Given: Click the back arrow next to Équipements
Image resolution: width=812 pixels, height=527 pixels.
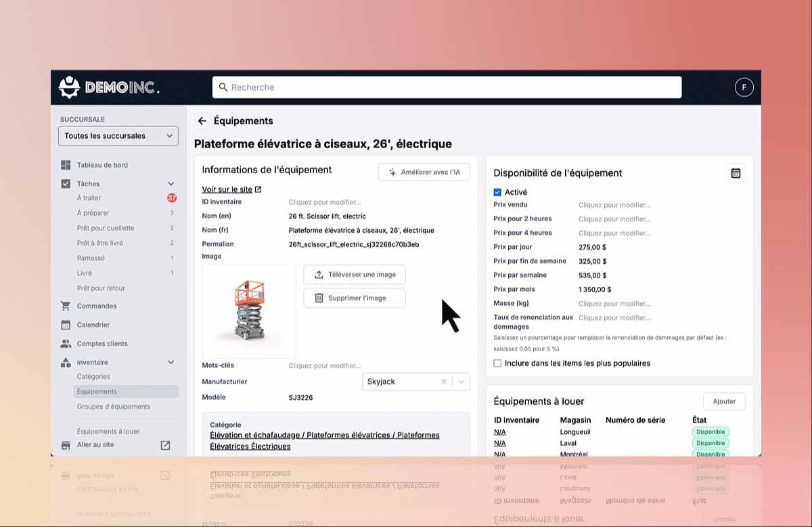Looking at the screenshot, I should (x=202, y=121).
